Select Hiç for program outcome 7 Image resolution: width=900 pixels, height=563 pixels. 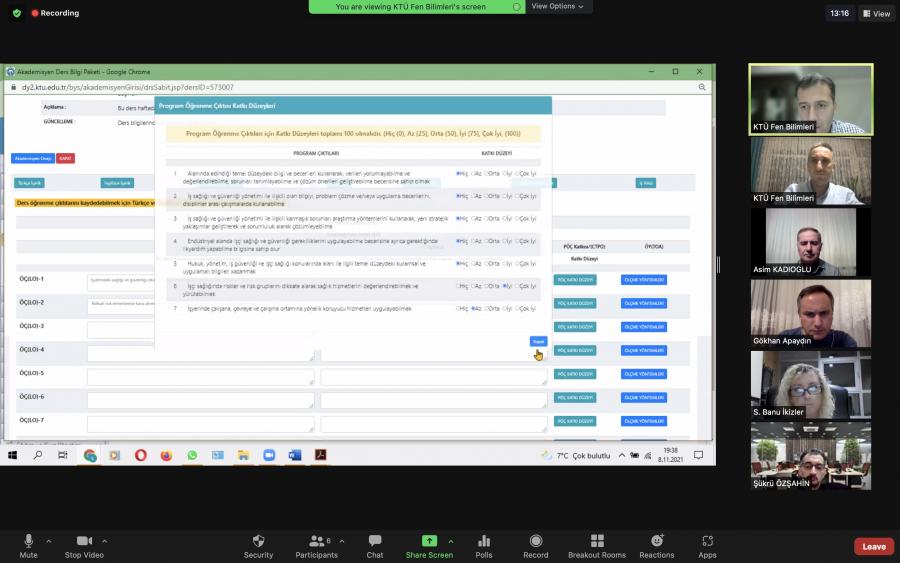point(458,309)
